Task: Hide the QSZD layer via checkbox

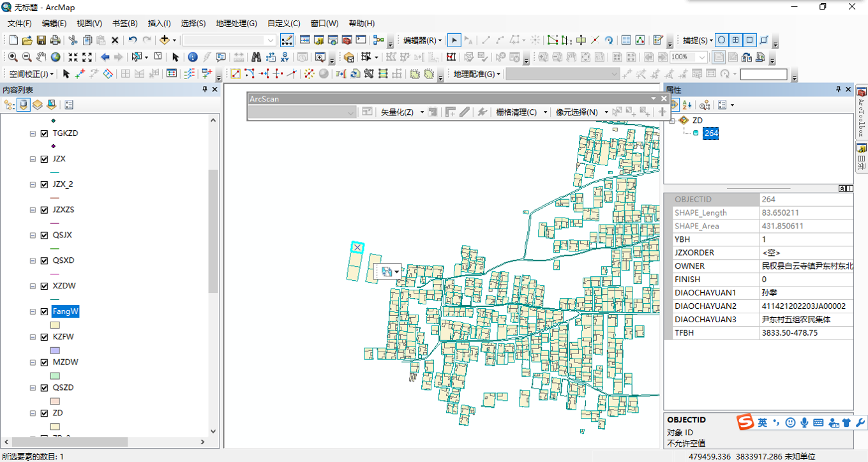Action: tap(44, 388)
